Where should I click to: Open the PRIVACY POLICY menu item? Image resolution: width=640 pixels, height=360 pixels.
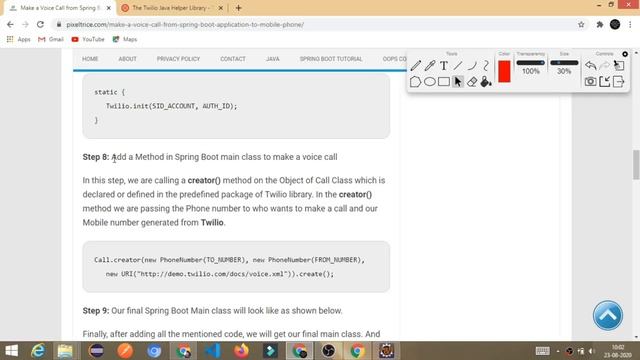click(178, 59)
